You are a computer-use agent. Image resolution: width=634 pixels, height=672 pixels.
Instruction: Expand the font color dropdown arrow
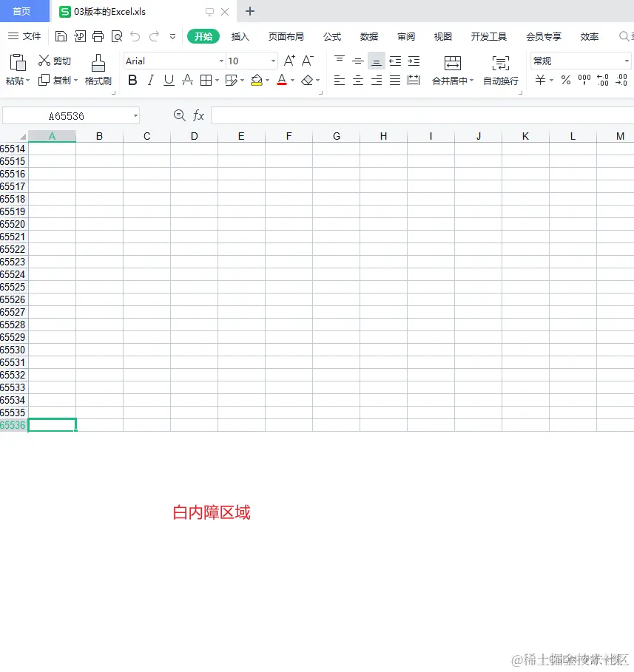pyautogui.click(x=292, y=80)
